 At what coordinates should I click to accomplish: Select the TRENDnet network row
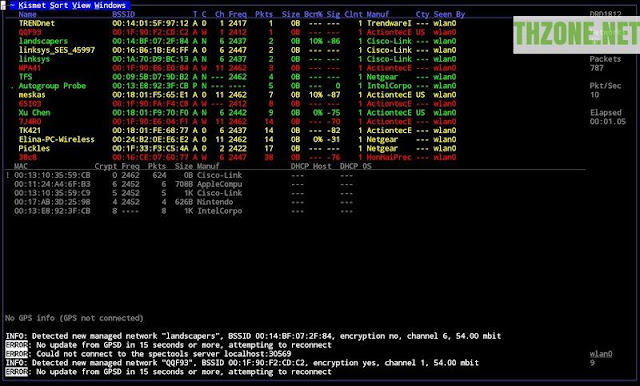click(x=238, y=23)
